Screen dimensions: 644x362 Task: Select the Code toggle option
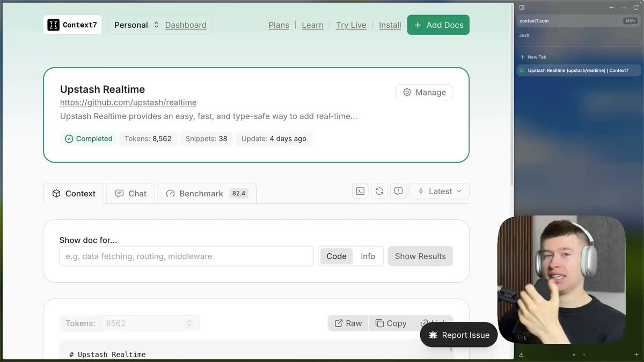click(x=336, y=256)
